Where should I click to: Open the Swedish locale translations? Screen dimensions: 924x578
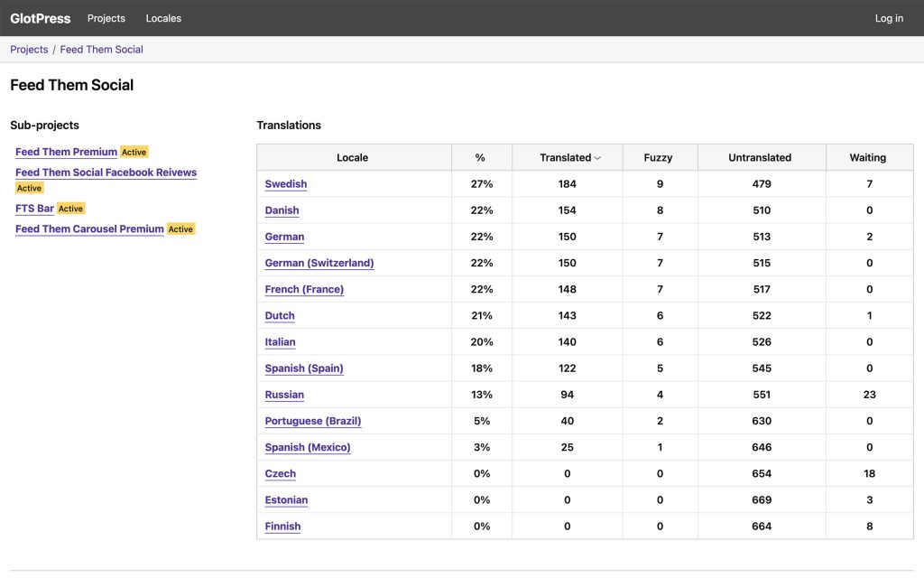click(286, 184)
